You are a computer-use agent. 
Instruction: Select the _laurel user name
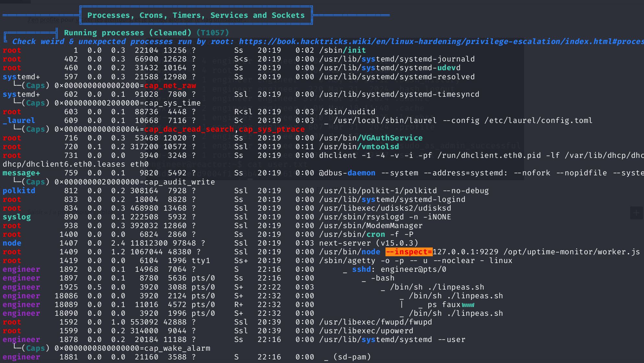coord(19,120)
